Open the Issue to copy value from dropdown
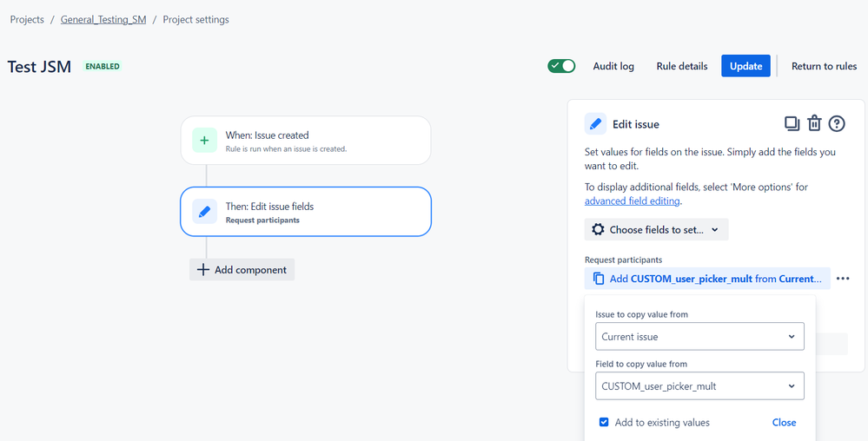 (699, 337)
